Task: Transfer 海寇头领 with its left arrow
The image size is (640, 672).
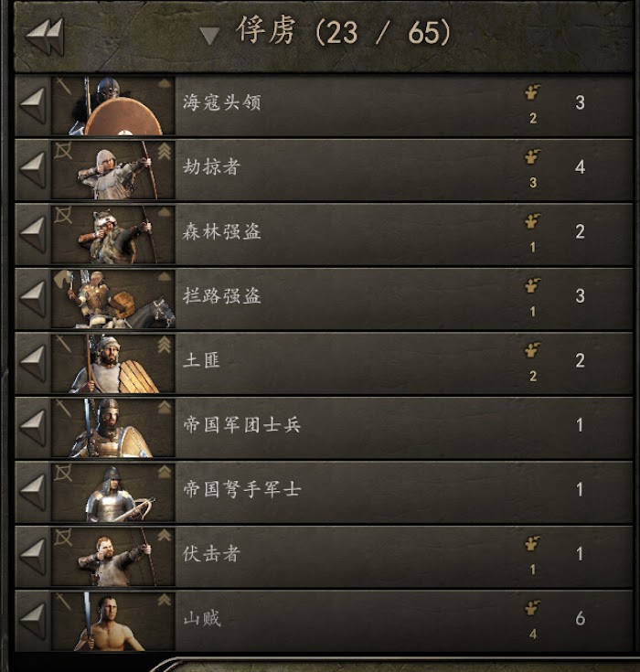Action: coord(33,105)
